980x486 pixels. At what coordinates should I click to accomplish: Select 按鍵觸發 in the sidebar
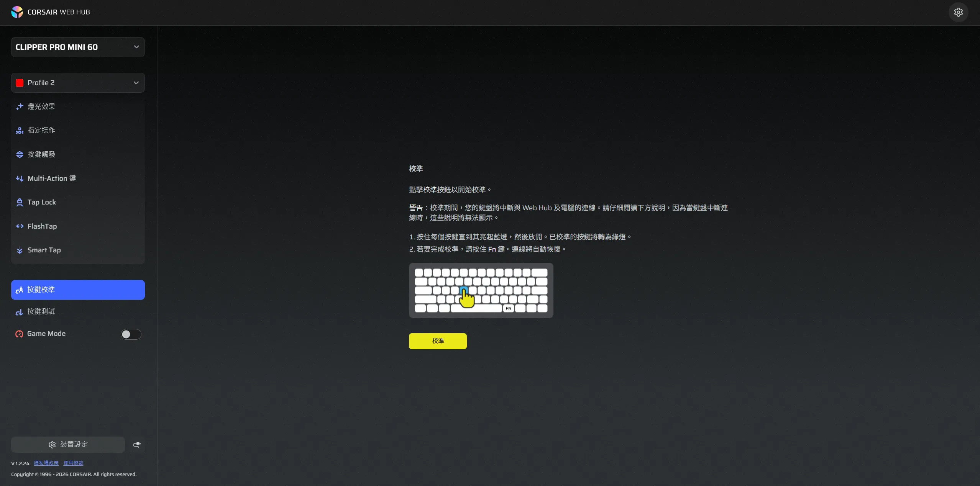pyautogui.click(x=78, y=154)
